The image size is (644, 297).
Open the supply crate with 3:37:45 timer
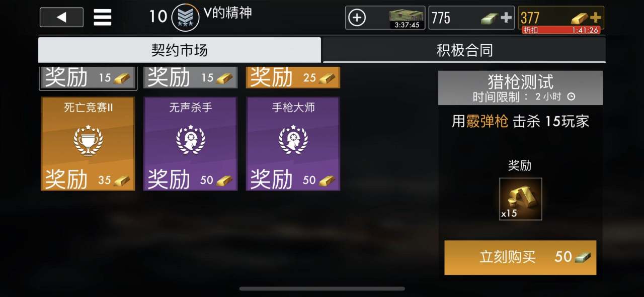click(x=407, y=18)
